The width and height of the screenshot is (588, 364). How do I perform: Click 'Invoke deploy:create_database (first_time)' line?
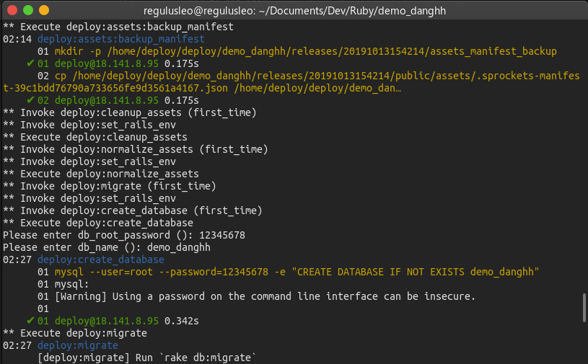coord(133,210)
